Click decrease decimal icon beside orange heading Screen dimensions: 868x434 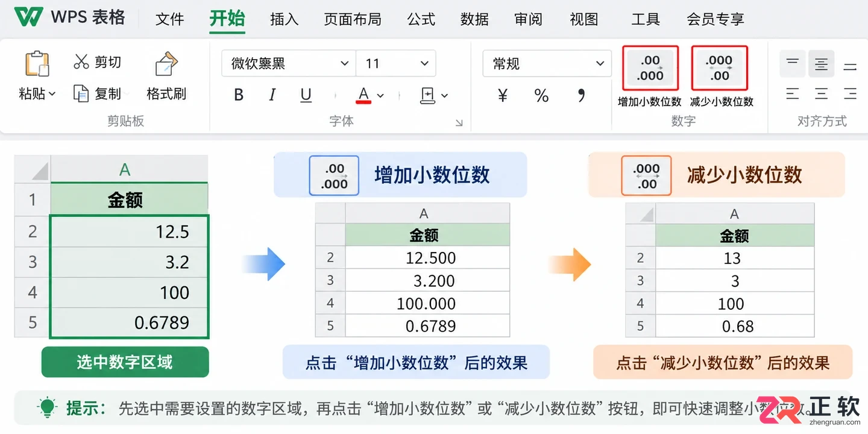point(646,176)
